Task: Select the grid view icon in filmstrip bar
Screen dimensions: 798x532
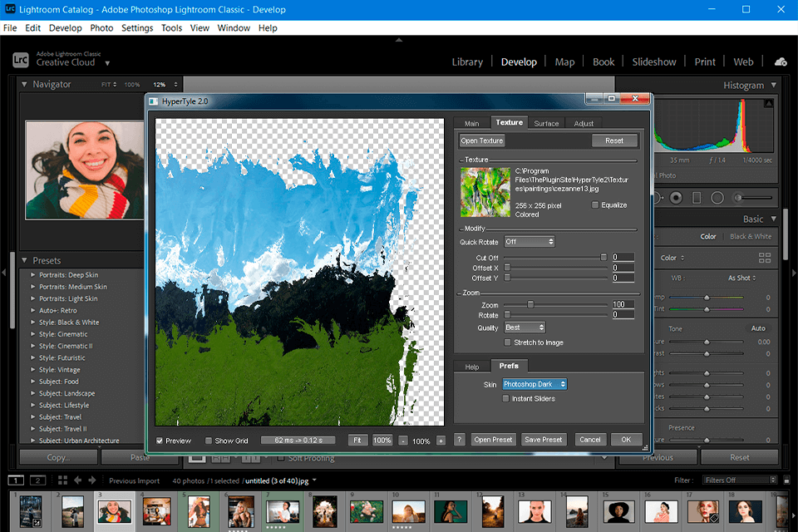Action: 62,480
